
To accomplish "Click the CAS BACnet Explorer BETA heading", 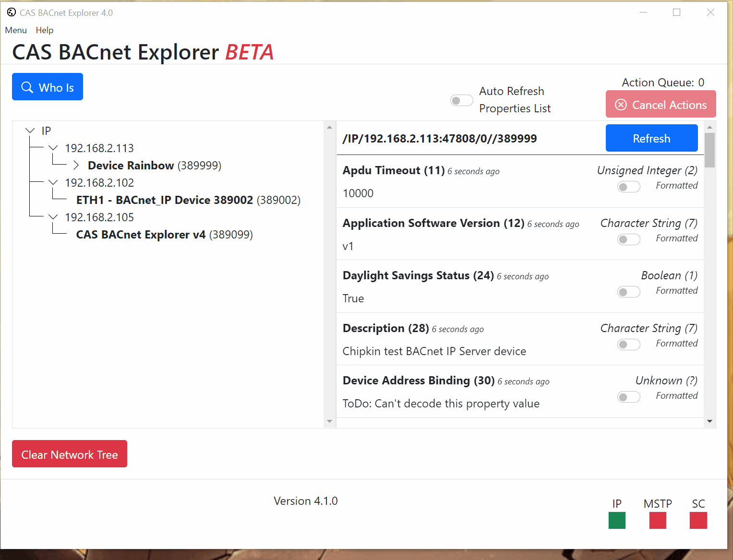I will pyautogui.click(x=143, y=52).
